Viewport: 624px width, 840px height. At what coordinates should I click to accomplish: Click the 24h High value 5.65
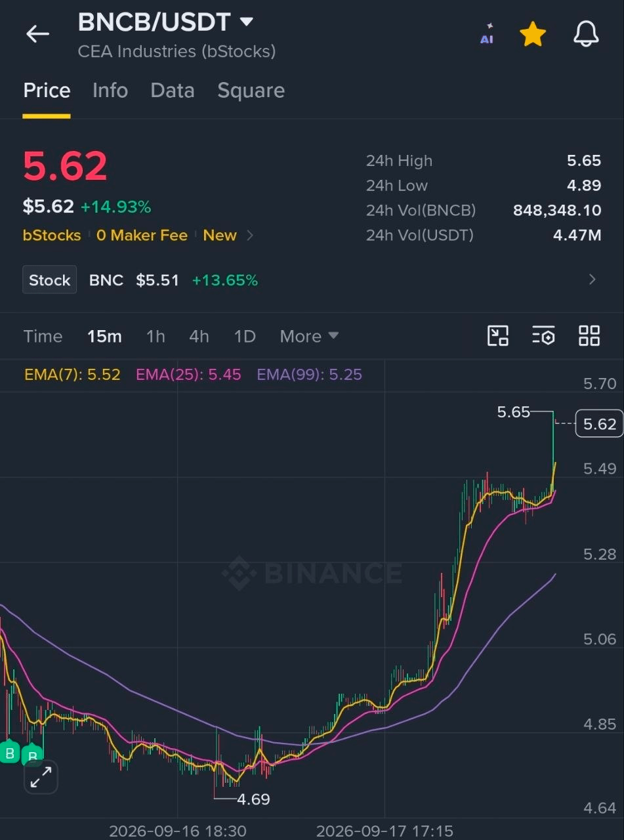click(x=584, y=161)
